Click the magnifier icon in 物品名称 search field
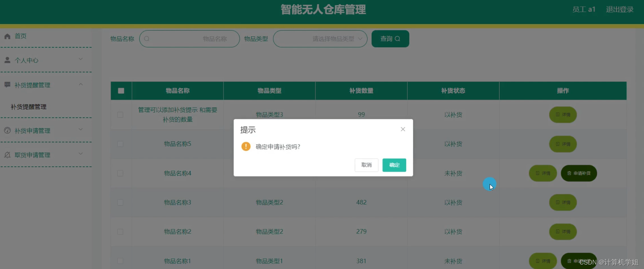Viewport: 644px width, 269px height. [147, 39]
